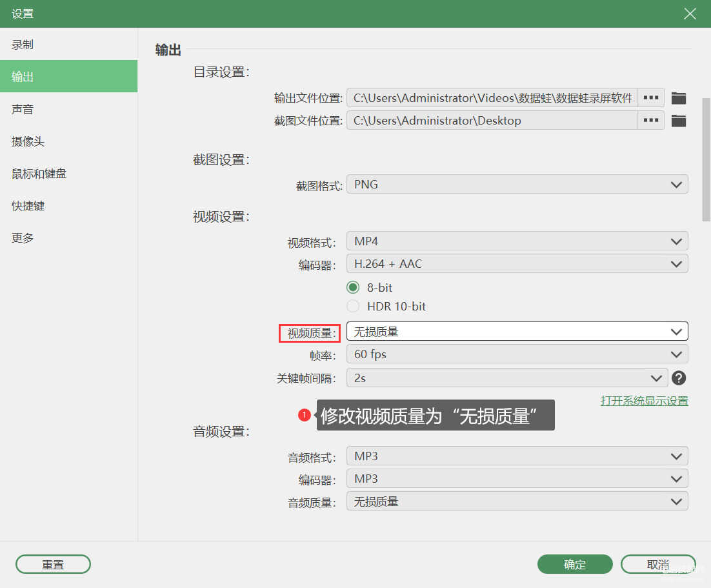Open the 打开系统显示设置 link
711x588 pixels.
point(645,401)
